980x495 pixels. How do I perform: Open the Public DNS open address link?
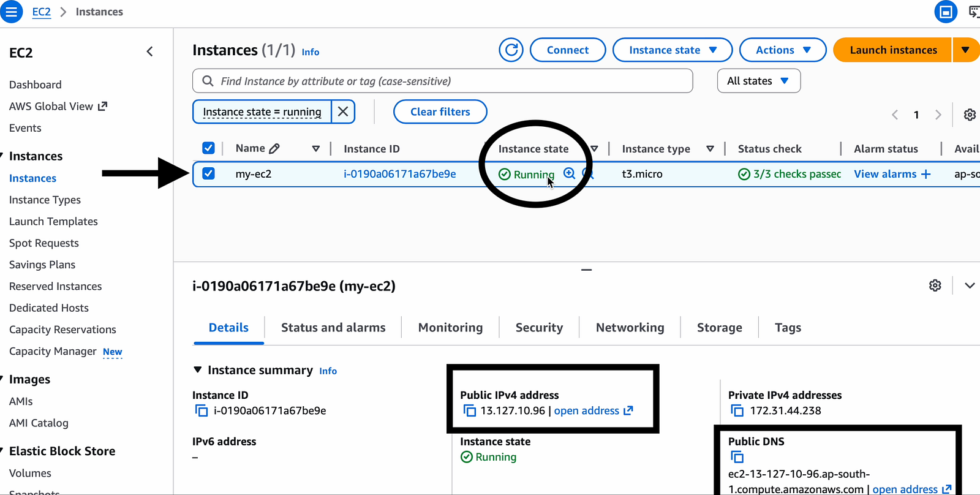pos(911,489)
